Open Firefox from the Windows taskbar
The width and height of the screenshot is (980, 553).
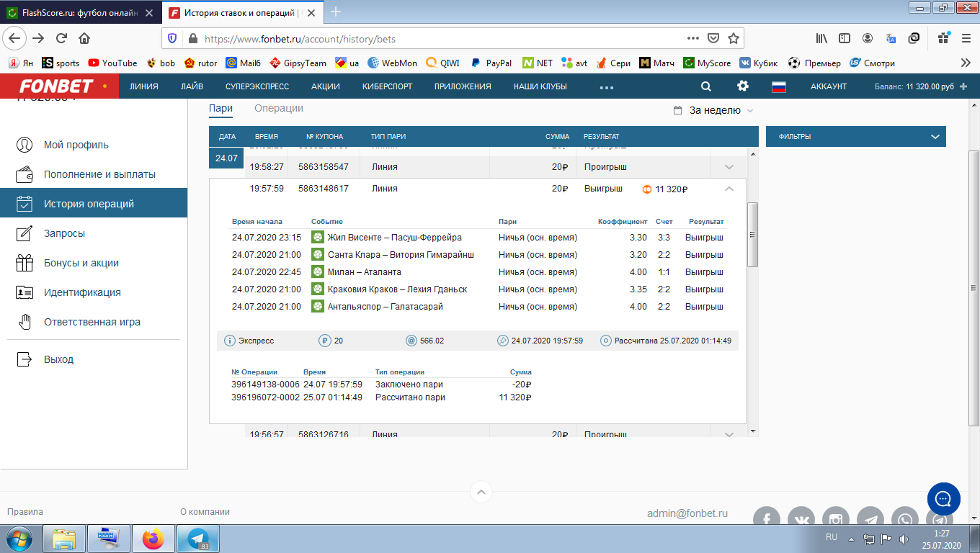(153, 539)
